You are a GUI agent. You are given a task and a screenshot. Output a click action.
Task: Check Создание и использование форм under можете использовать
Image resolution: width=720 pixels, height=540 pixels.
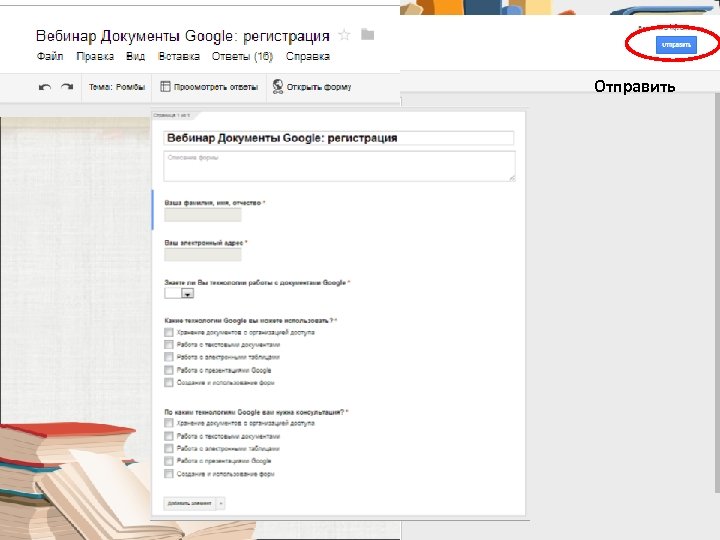point(169,382)
